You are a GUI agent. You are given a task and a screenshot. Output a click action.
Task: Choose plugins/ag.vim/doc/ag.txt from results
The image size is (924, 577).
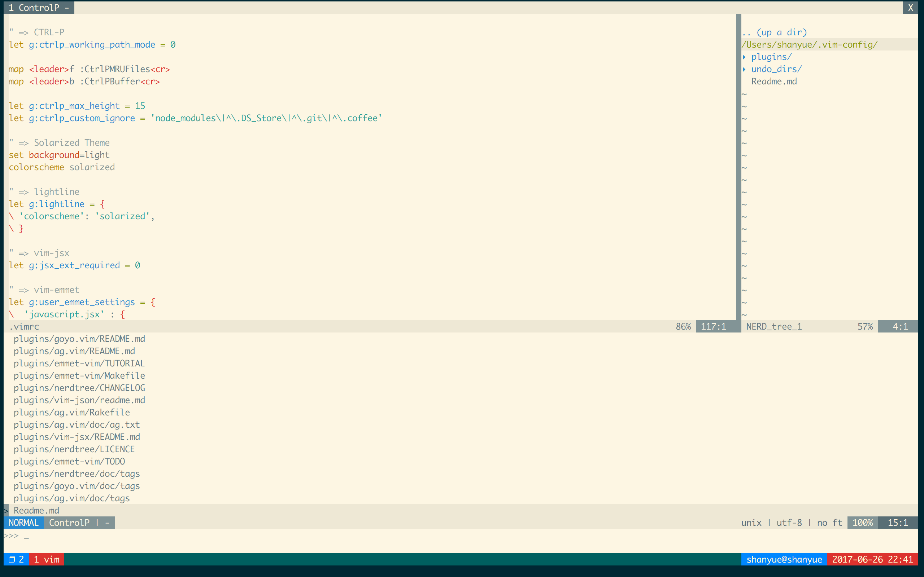coord(77,425)
